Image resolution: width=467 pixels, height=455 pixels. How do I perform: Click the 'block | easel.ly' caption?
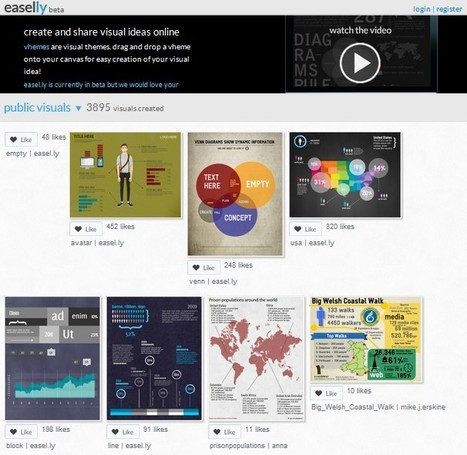pyautogui.click(x=31, y=446)
